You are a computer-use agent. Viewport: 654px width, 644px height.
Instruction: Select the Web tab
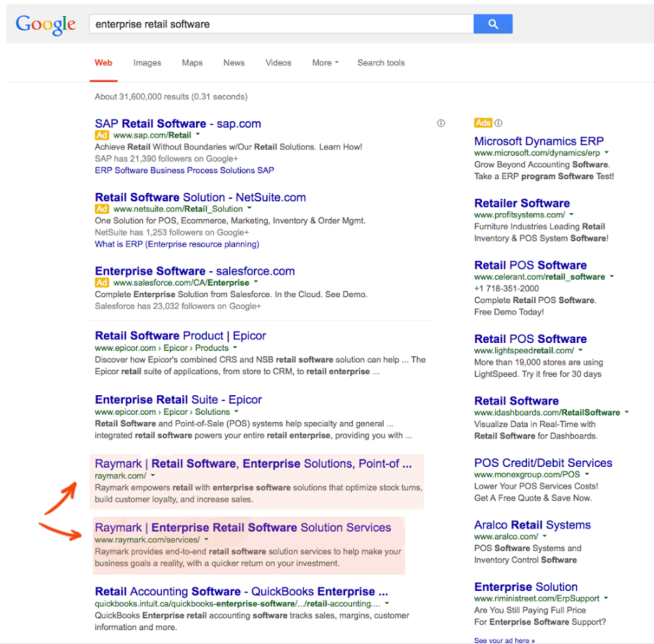[103, 63]
